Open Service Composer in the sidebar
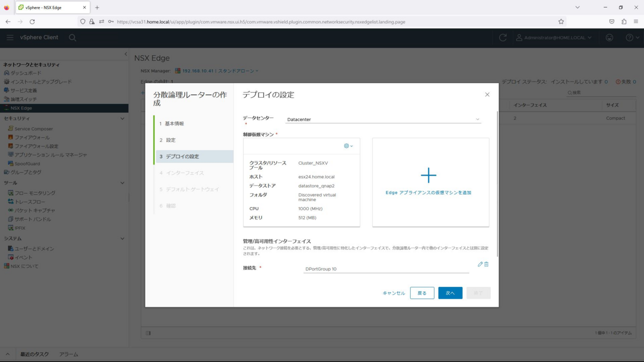Viewport: 644px width, 362px height. pyautogui.click(x=33, y=129)
